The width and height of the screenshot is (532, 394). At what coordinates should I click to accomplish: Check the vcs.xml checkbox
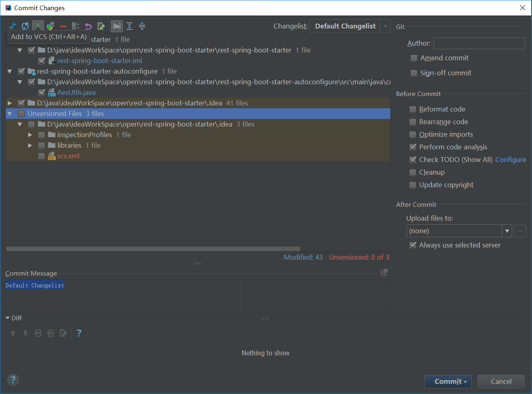42,156
